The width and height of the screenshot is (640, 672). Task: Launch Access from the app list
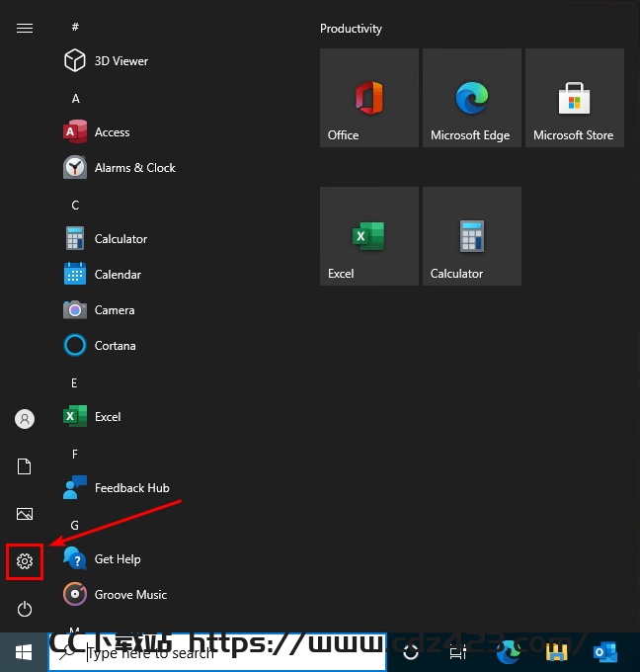point(97,132)
